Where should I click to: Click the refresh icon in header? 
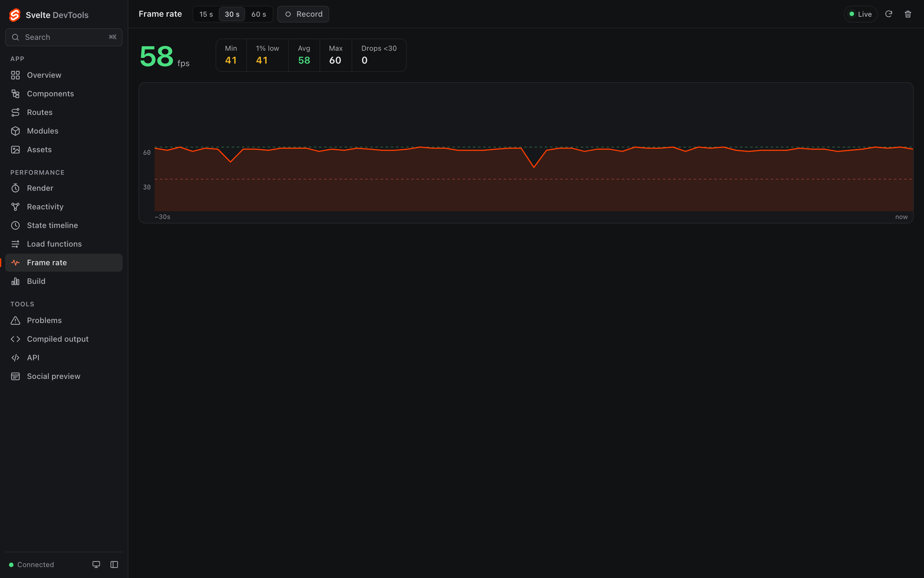click(x=888, y=14)
